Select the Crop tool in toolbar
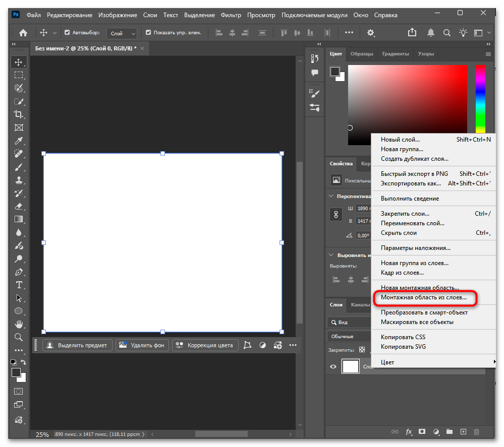 click(19, 114)
